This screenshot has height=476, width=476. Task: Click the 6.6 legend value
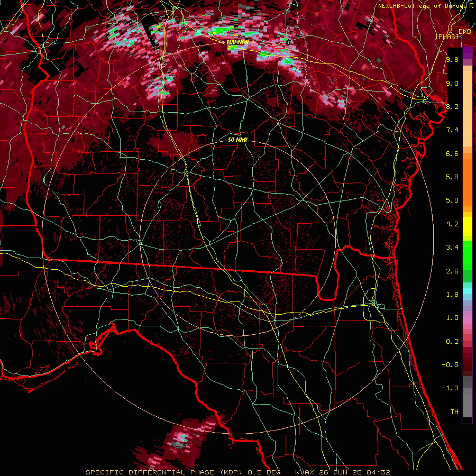point(452,153)
